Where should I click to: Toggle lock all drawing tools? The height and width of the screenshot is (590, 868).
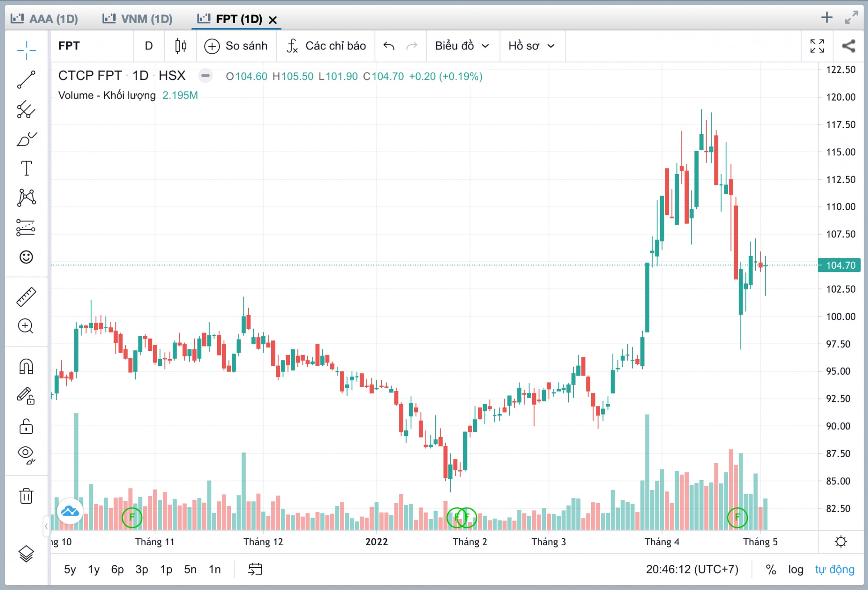pyautogui.click(x=26, y=426)
